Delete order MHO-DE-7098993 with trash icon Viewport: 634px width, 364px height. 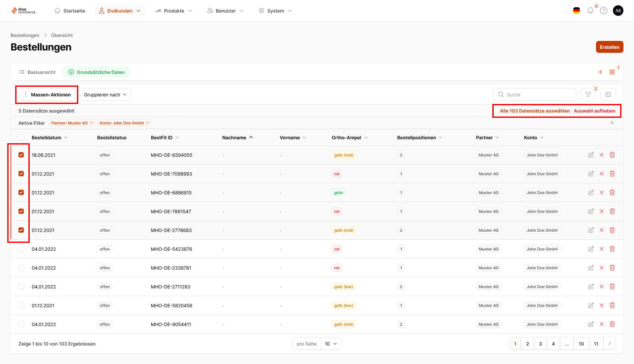click(x=612, y=174)
